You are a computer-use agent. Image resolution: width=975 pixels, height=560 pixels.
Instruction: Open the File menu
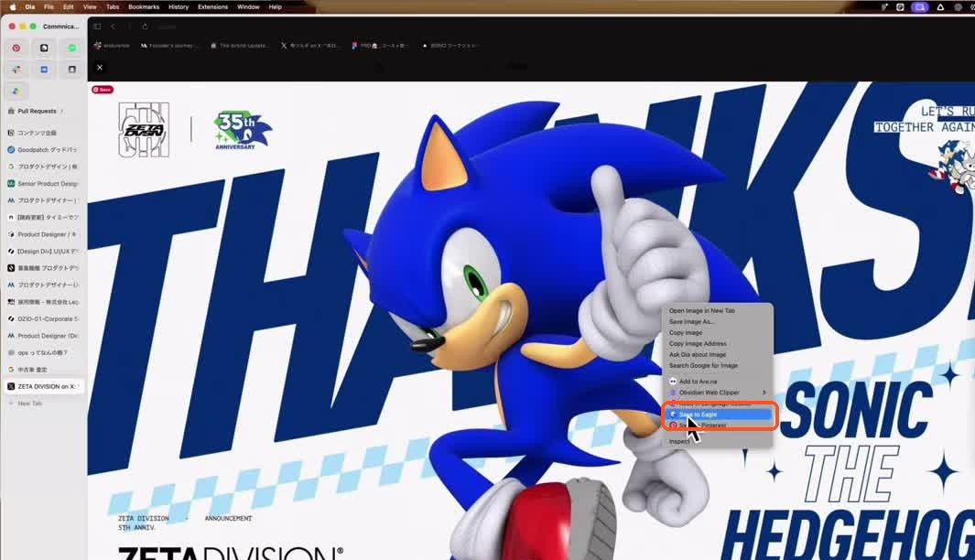(x=49, y=6)
